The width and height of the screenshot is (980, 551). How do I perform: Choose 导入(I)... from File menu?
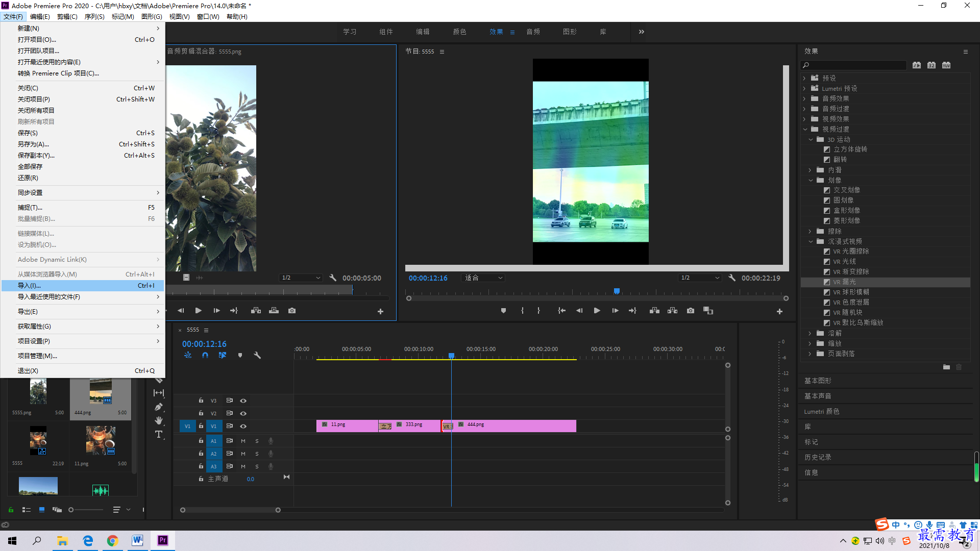point(83,285)
